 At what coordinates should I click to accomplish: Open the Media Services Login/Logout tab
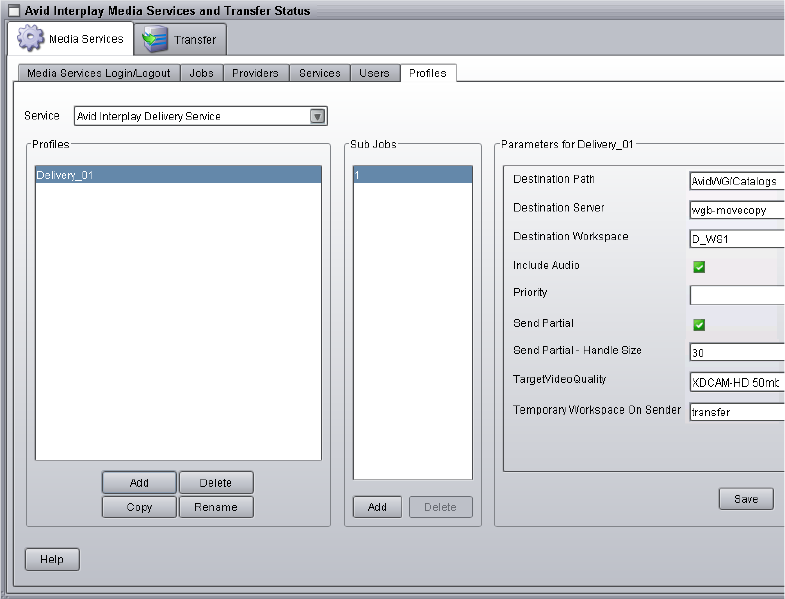coord(99,73)
